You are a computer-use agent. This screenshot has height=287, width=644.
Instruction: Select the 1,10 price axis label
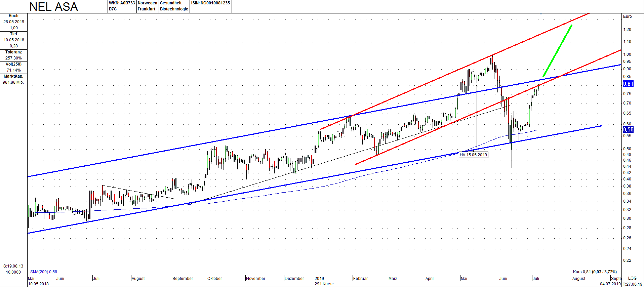(627, 42)
